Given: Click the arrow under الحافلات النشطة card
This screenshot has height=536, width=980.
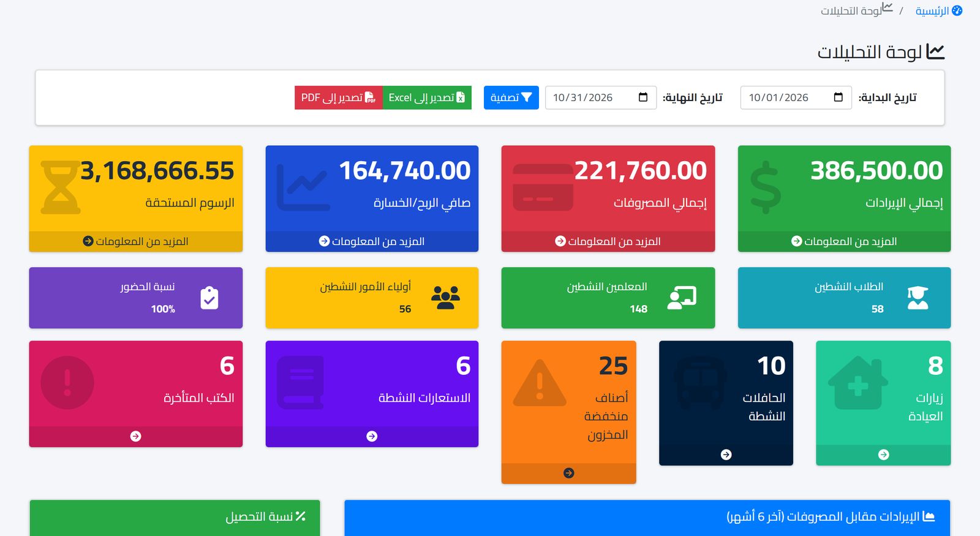Looking at the screenshot, I should click(x=726, y=455).
